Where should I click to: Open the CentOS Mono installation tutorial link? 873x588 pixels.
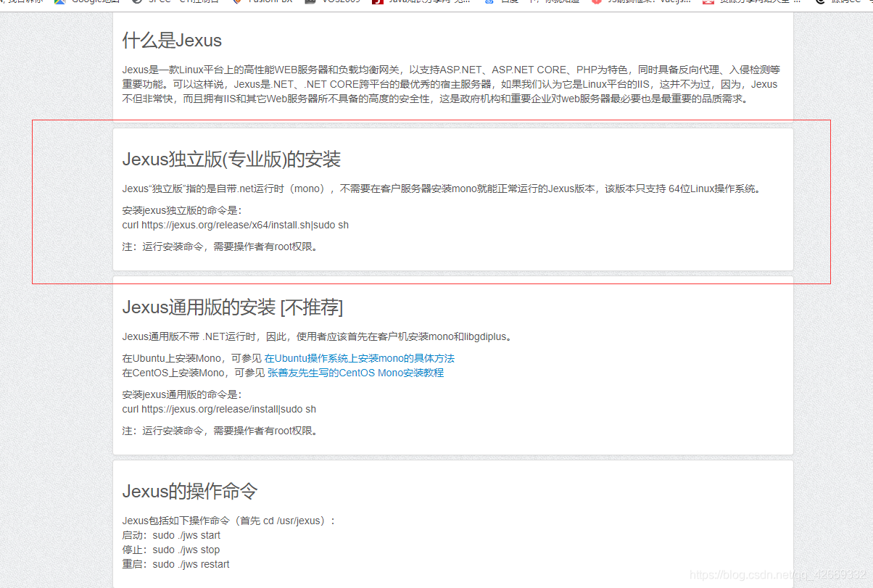(355, 373)
